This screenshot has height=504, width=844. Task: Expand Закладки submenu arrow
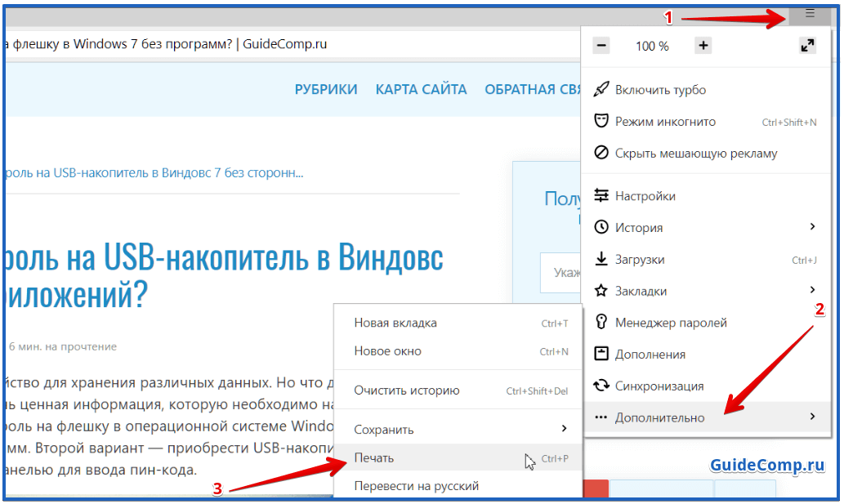point(812,290)
